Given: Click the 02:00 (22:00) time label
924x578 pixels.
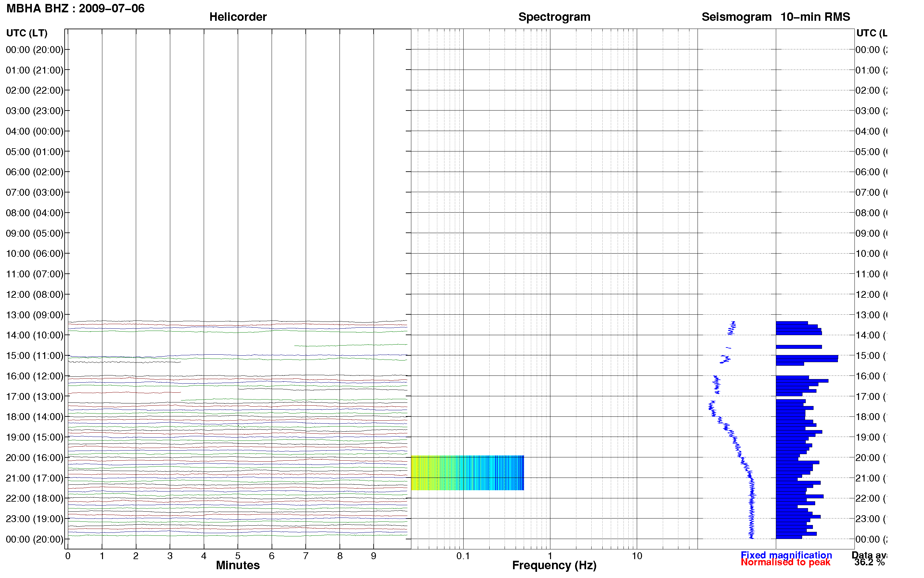Looking at the screenshot, I should tap(34, 90).
